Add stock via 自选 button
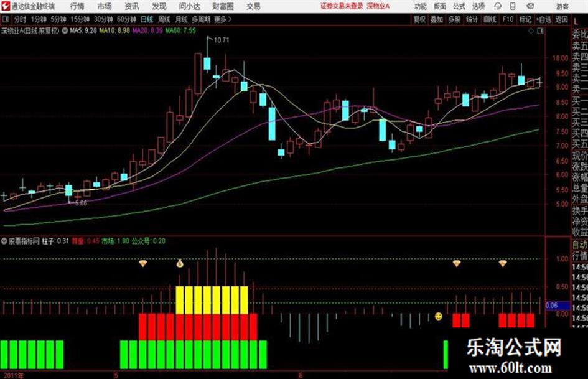This screenshot has height=379, width=588. point(543,19)
